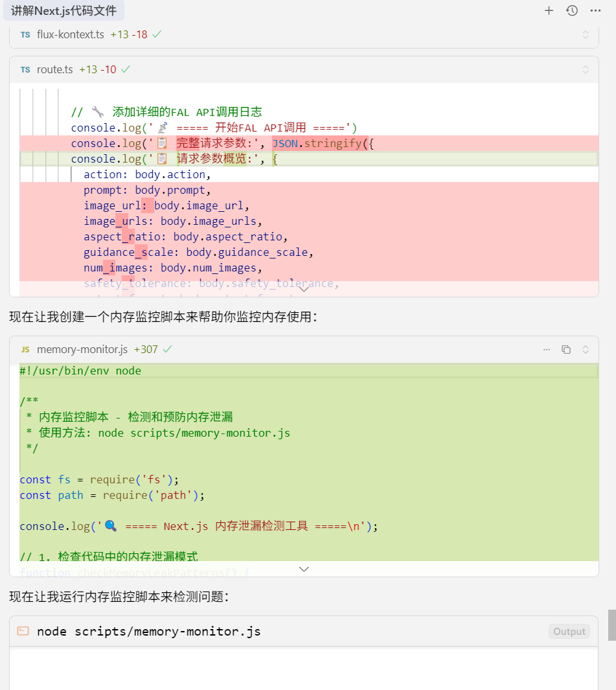Collapse the route.ts diff block

click(x=586, y=69)
